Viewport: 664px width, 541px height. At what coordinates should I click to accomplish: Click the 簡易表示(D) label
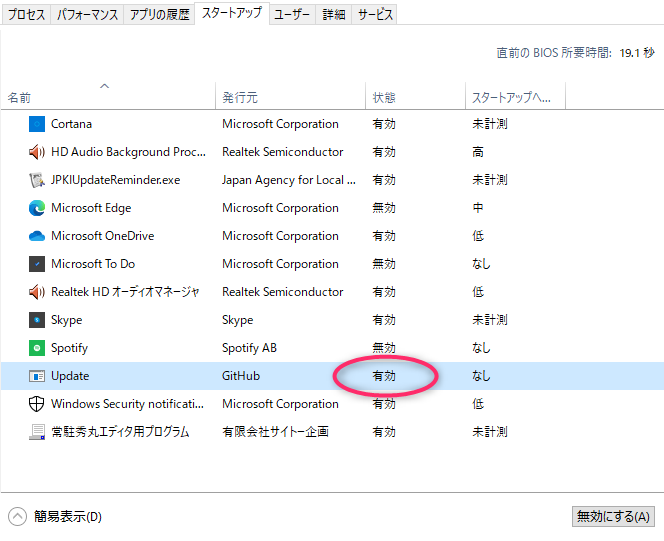click(x=68, y=517)
